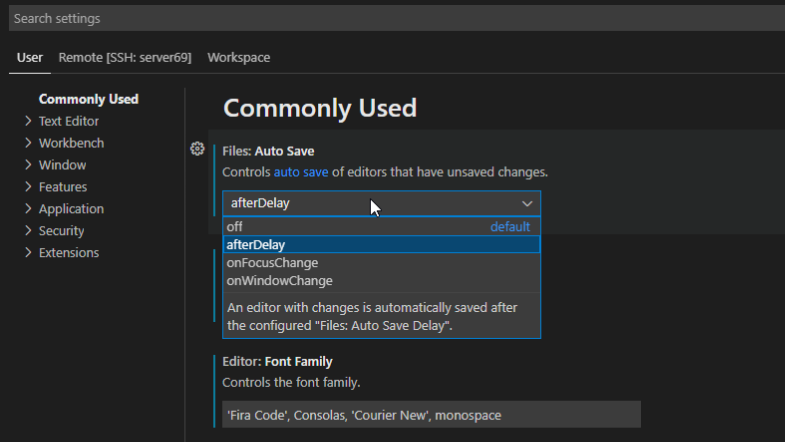Image resolution: width=786 pixels, height=442 pixels.
Task: Switch to the User settings tab
Action: click(30, 57)
